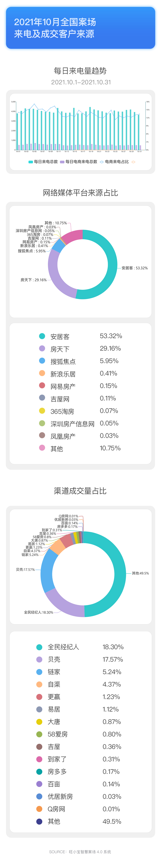Toggle the 电商来电占比 line legend entry
Image resolution: width=161 pixels, height=868 pixels.
(x=114, y=162)
